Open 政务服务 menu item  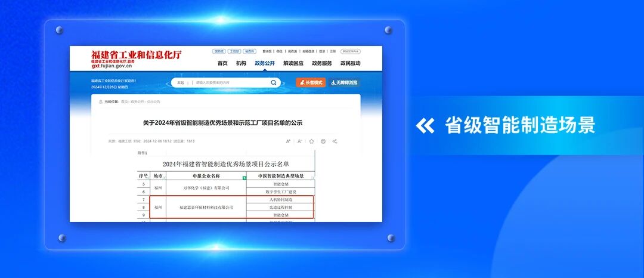[322, 63]
